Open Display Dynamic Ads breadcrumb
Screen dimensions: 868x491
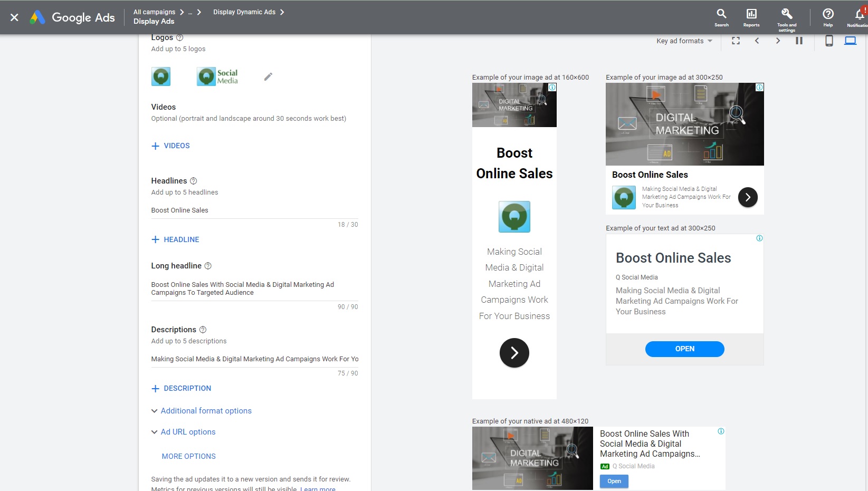click(244, 12)
